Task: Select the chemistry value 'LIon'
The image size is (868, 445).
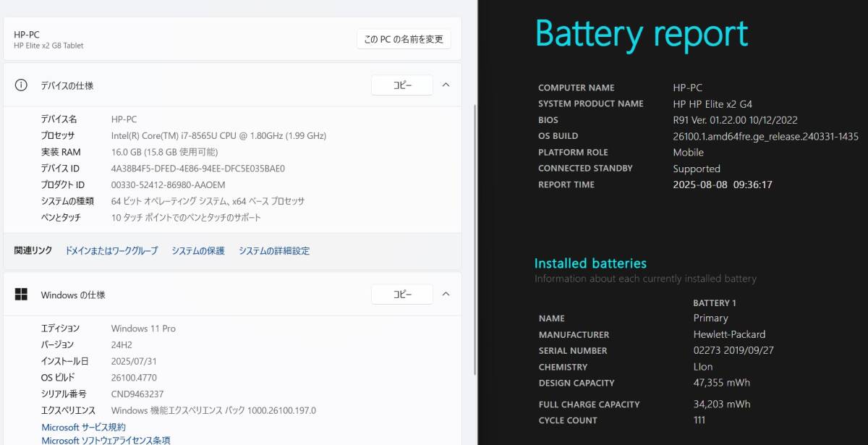Action: click(703, 367)
